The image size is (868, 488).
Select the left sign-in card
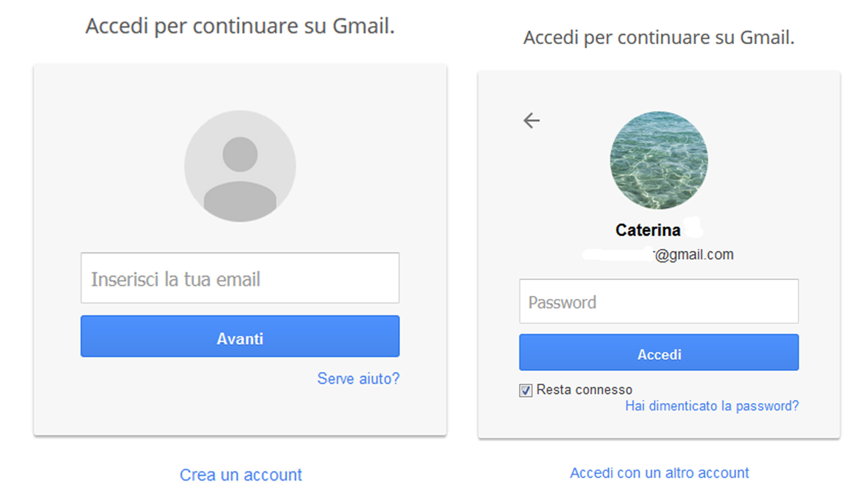pyautogui.click(x=240, y=252)
